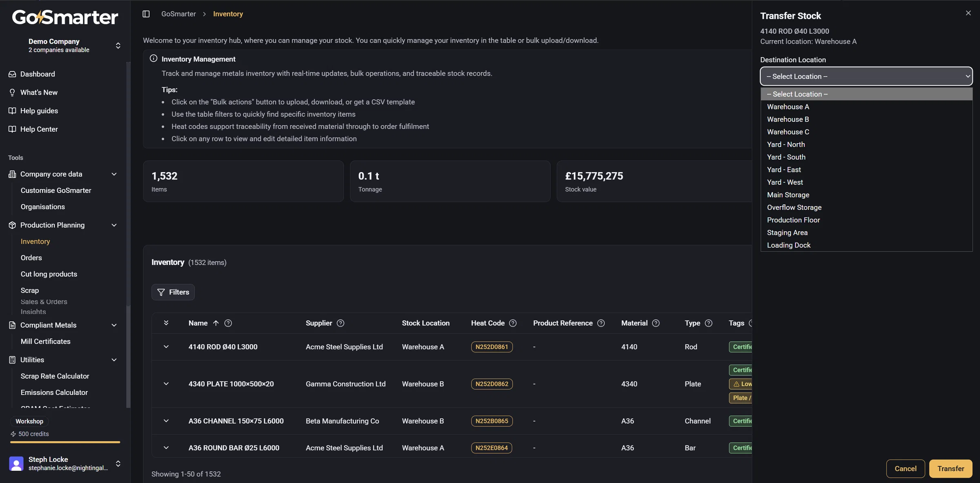Viewport: 980px width, 483px height.
Task: Open the Filters button
Action: pyautogui.click(x=173, y=292)
